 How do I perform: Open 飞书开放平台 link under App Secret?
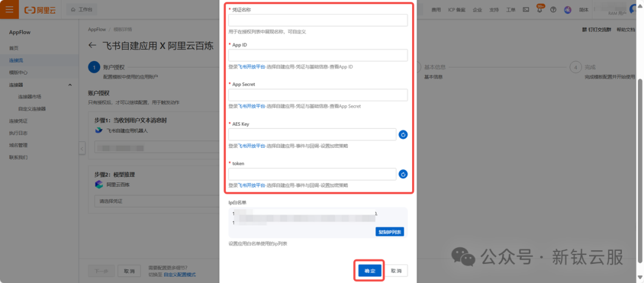coord(252,106)
